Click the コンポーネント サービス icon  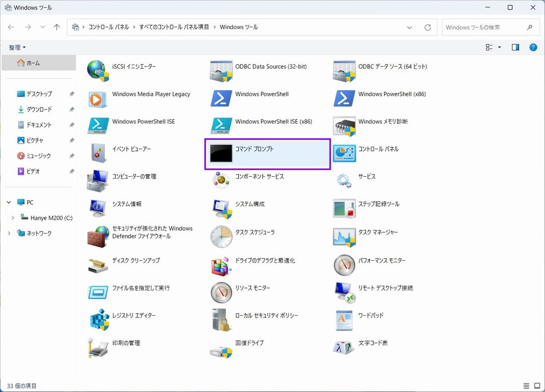pyautogui.click(x=221, y=181)
